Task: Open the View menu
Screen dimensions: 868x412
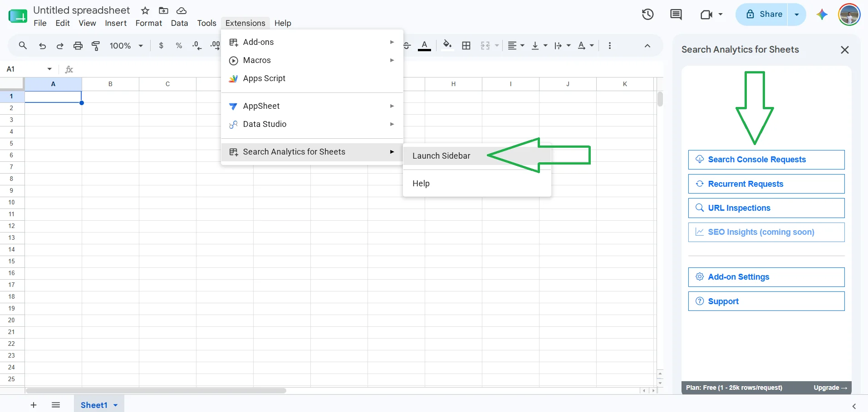Action: point(87,23)
